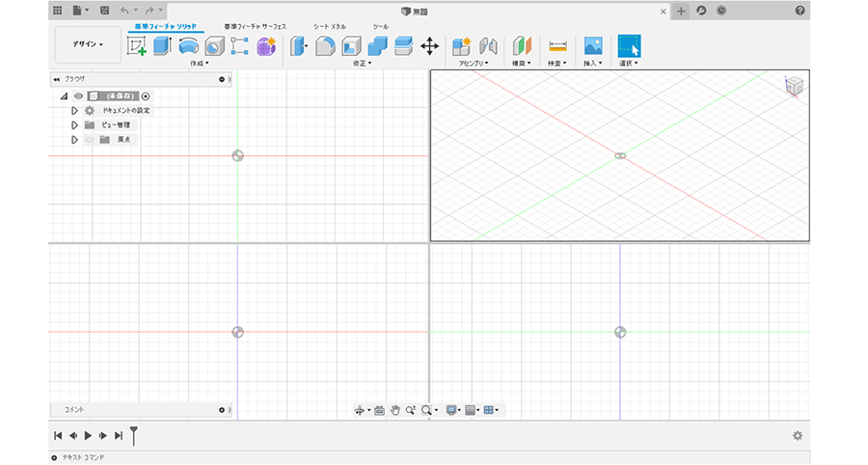
Task: Expand the ビュー管理 tree node
Action: coord(74,125)
